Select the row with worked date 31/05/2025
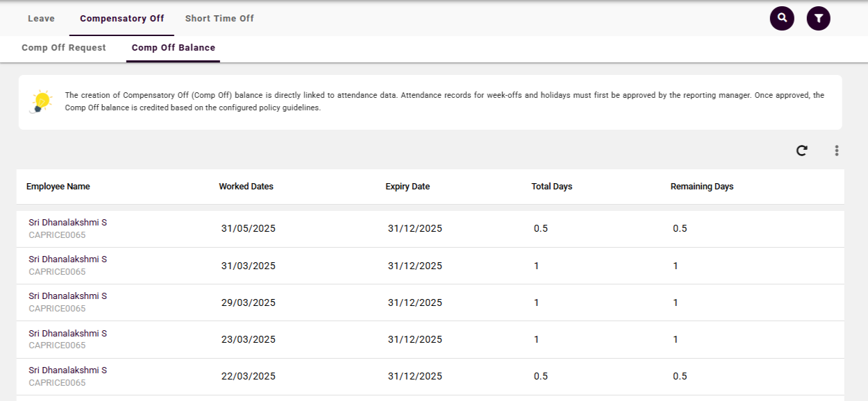 pos(249,229)
